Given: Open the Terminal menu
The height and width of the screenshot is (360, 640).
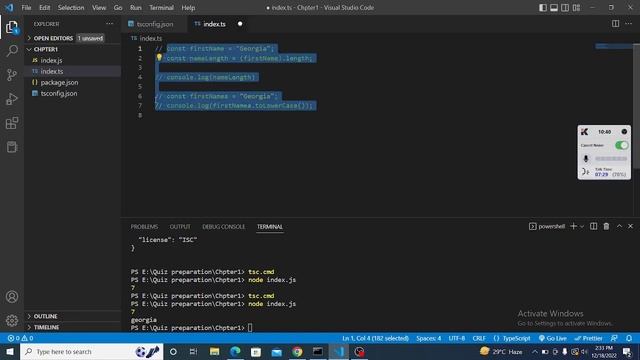Looking at the screenshot, I should (161, 8).
